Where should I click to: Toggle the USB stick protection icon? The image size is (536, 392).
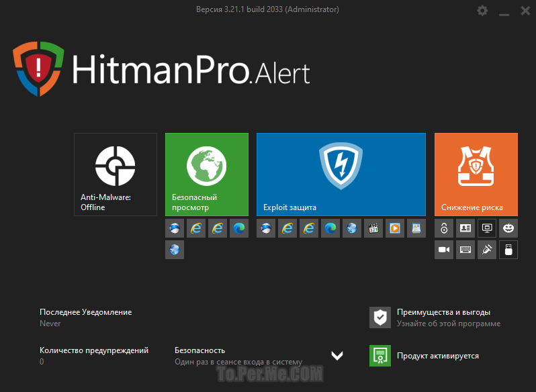[508, 250]
